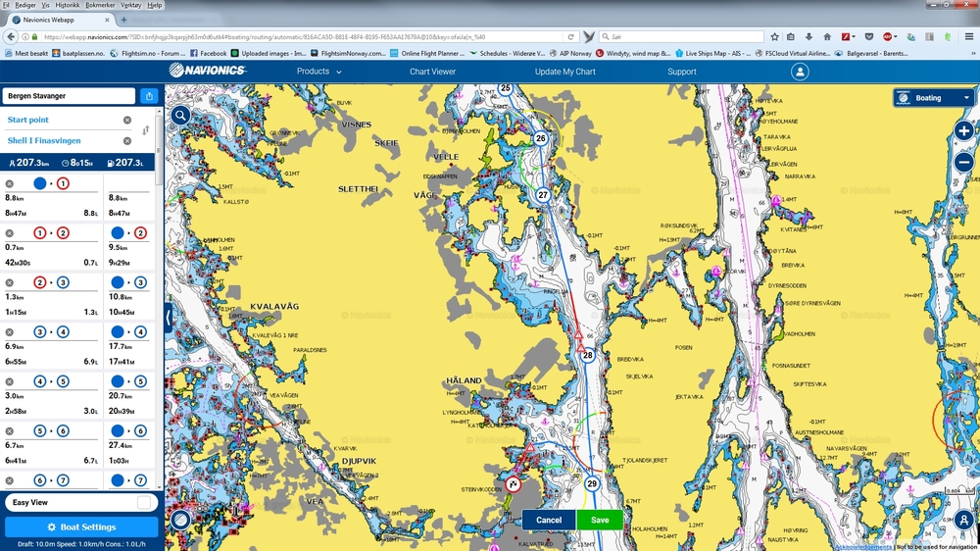The image size is (980, 551).
Task: Click the share route icon beside Bergen Stavanger
Action: point(149,96)
